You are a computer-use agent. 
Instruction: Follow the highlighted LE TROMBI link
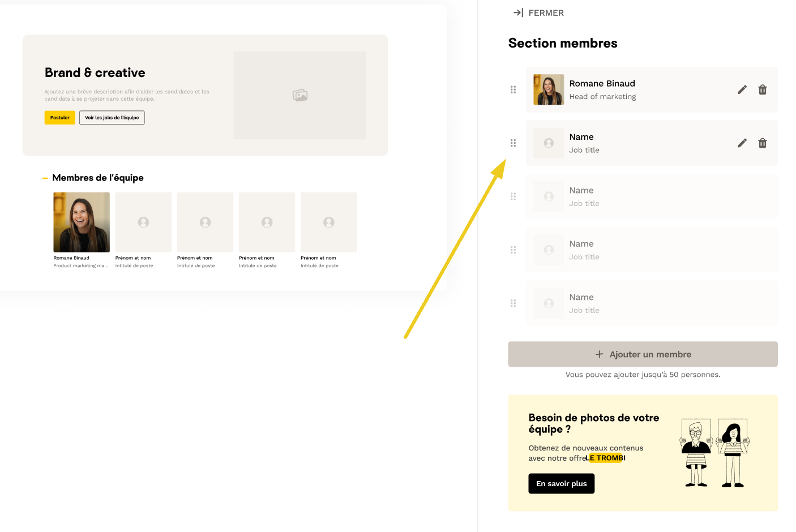point(606,458)
